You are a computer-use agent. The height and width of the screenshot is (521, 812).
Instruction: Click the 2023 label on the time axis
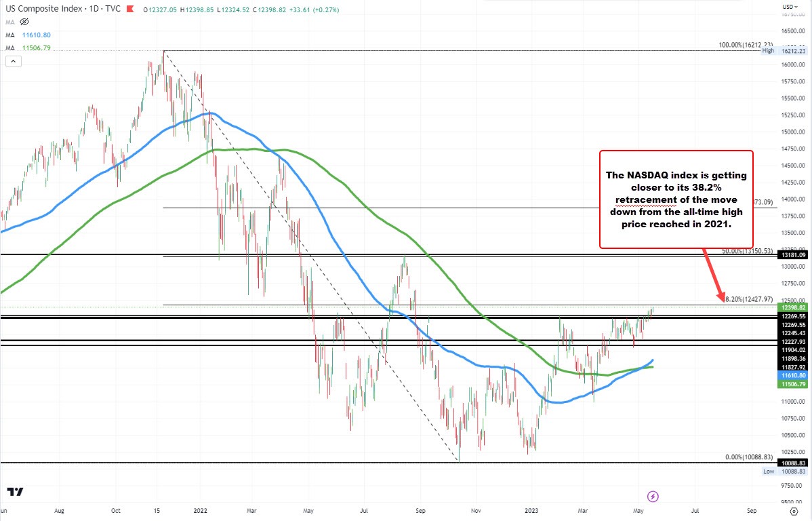[x=531, y=510]
